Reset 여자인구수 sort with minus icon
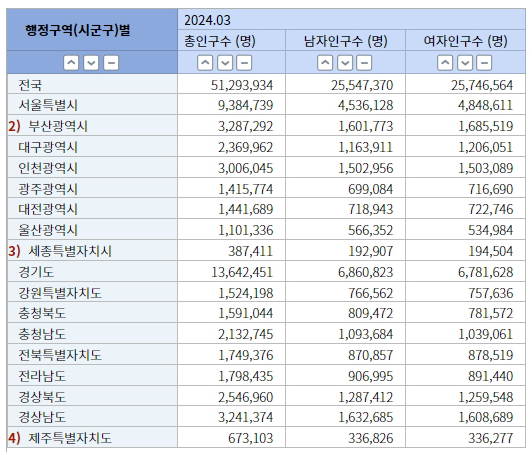 point(484,63)
